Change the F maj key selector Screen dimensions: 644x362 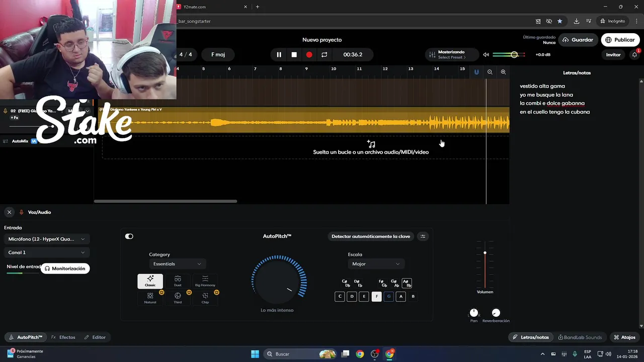pos(218,54)
